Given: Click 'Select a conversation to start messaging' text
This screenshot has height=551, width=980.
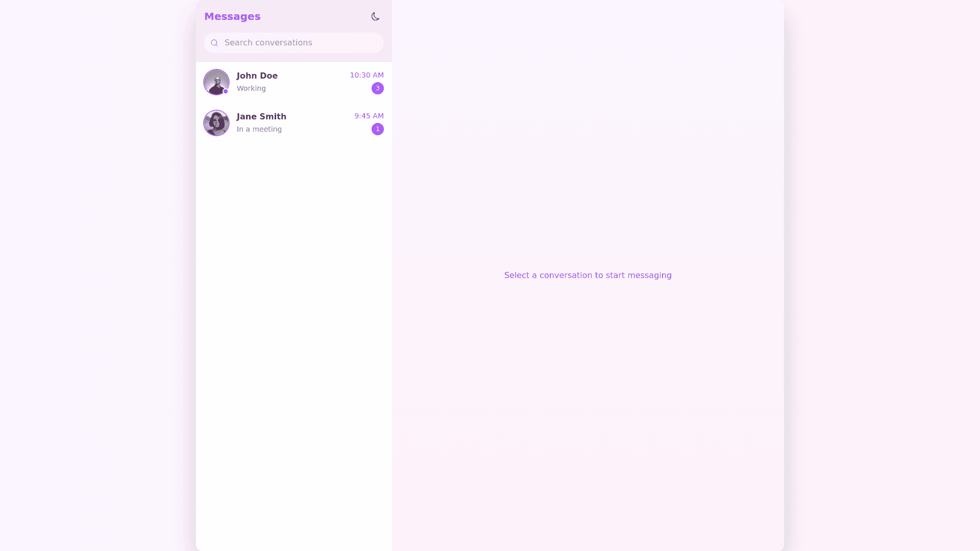Looking at the screenshot, I should (587, 275).
